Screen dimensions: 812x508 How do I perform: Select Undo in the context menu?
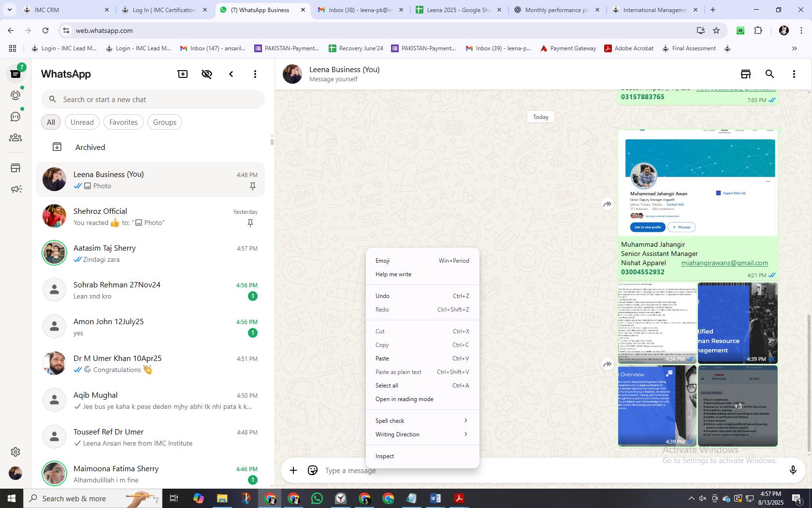point(422,296)
